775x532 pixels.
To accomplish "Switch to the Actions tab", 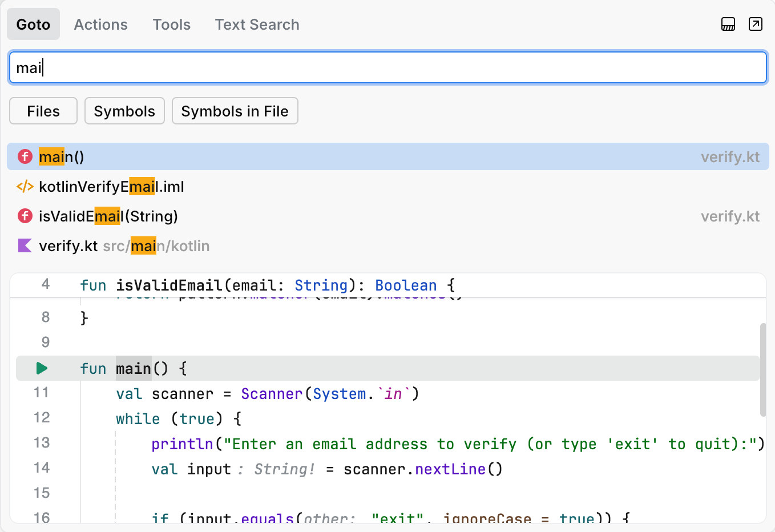I will (x=100, y=24).
